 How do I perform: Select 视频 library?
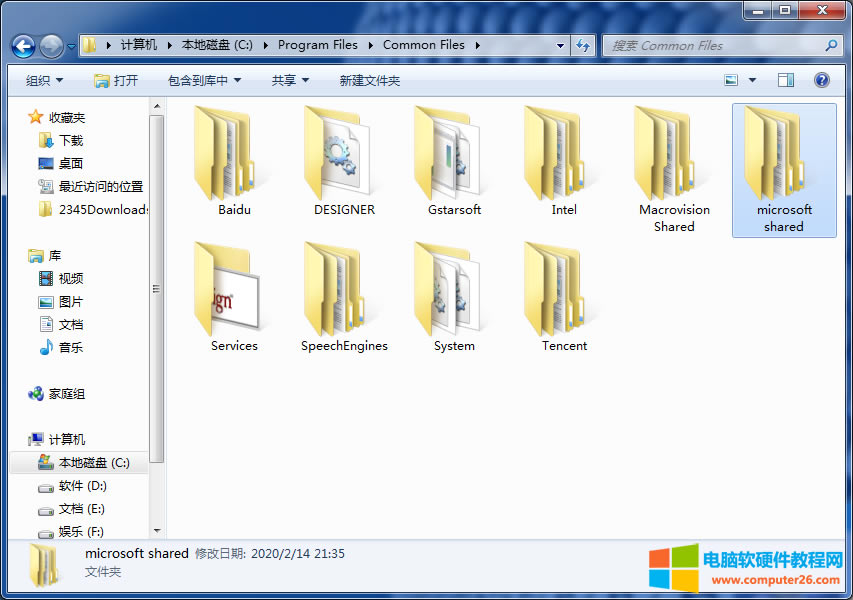click(x=61, y=279)
